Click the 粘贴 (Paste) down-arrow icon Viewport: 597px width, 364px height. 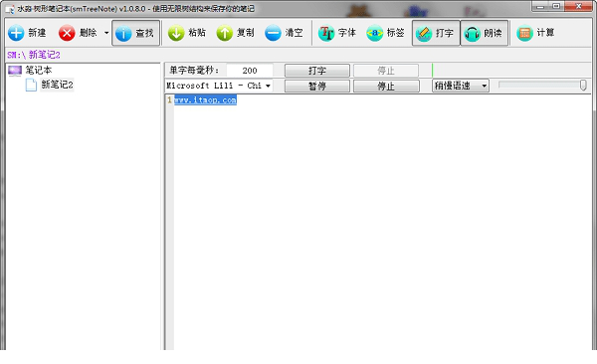(176, 33)
